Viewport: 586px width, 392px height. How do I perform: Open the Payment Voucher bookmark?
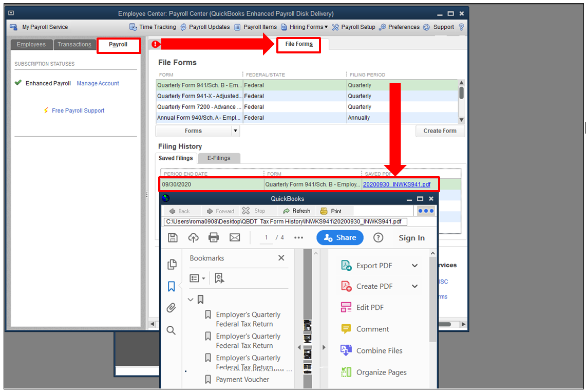(242, 379)
